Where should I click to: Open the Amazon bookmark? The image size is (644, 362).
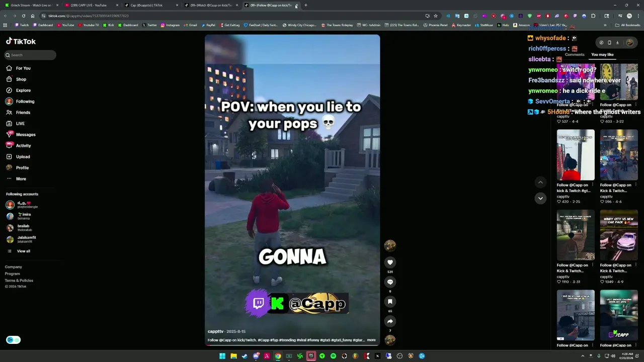tap(521, 25)
